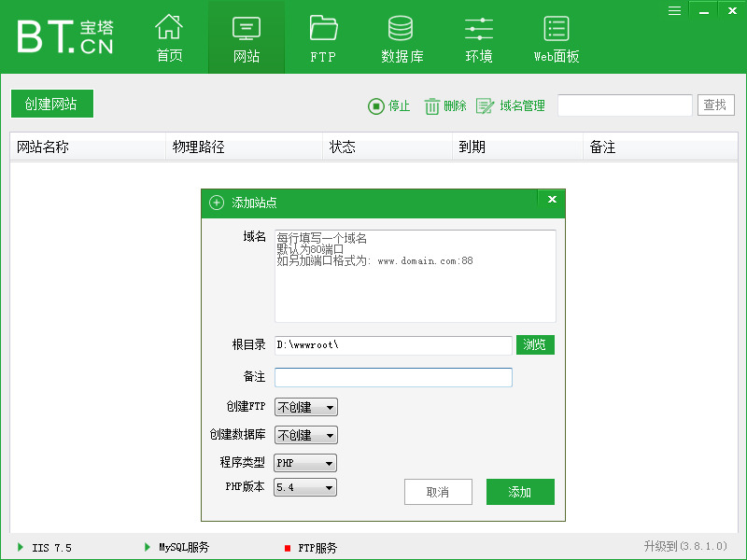Switch to the 首页 home tab
This screenshot has height=560, width=747.
pos(168,35)
